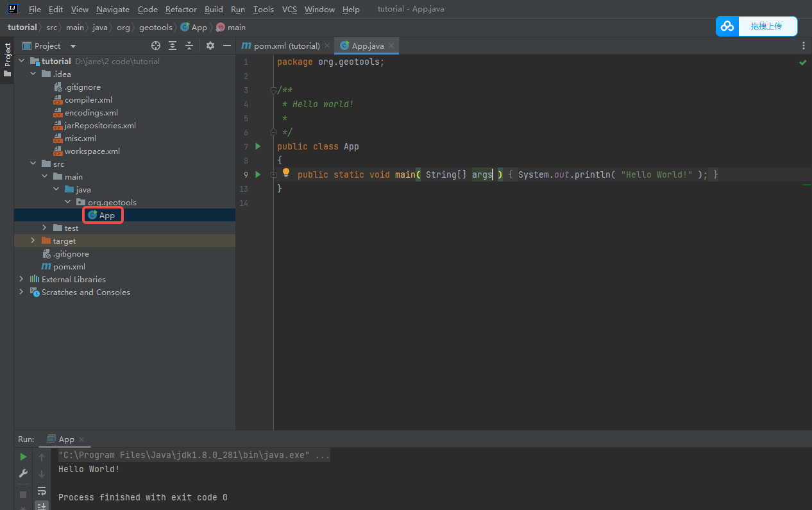Click the Expand All icon in Project panel
812x510 pixels.
pyautogui.click(x=173, y=46)
